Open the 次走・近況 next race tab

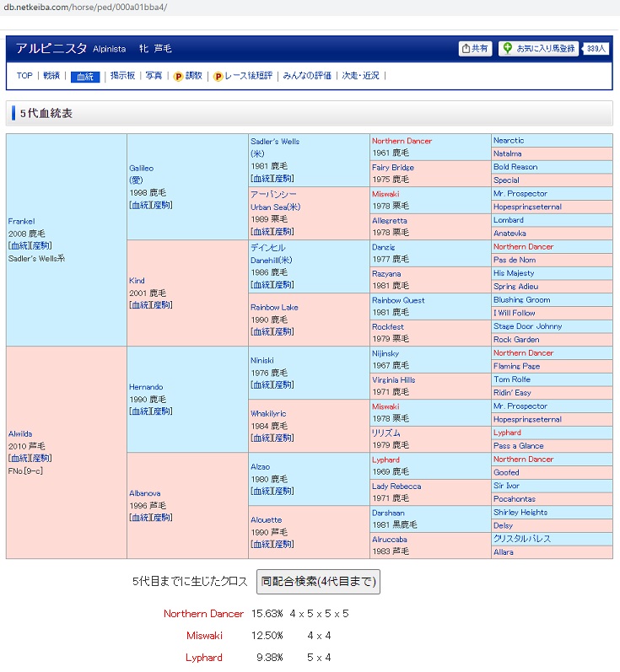pyautogui.click(x=360, y=75)
